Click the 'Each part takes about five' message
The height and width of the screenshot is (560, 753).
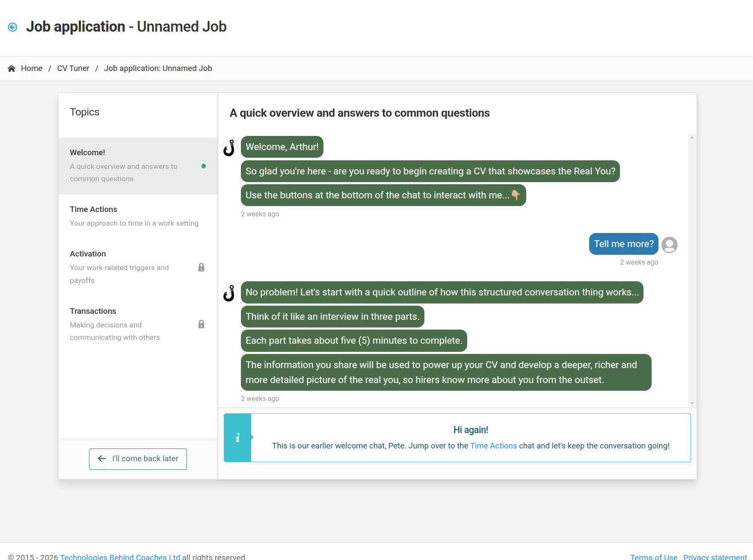pyautogui.click(x=354, y=341)
